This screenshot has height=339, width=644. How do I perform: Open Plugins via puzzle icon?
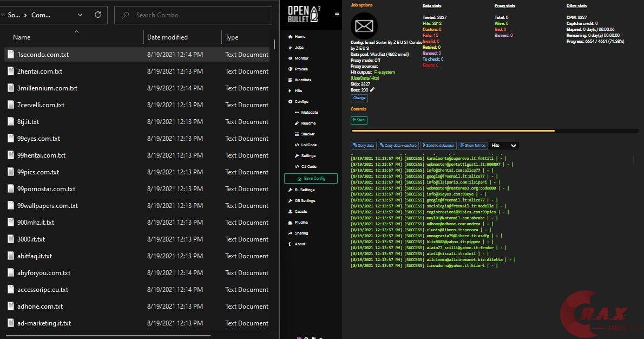291,223
